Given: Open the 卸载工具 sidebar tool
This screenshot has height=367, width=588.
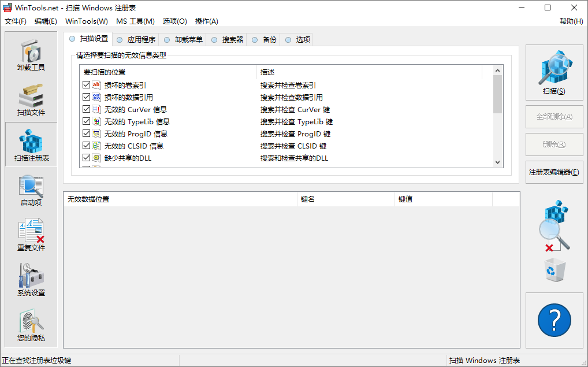Looking at the screenshot, I should 30,54.
